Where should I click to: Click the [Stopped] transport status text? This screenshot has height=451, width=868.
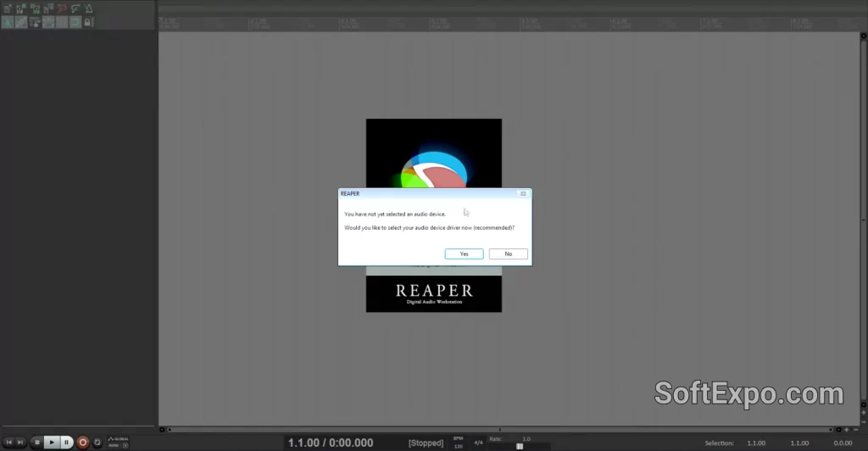(426, 443)
